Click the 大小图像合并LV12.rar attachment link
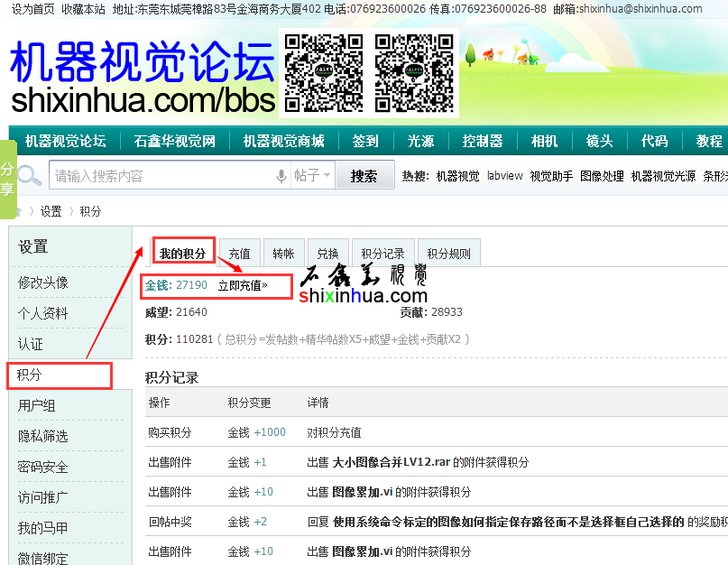The image size is (728, 565). 391,462
